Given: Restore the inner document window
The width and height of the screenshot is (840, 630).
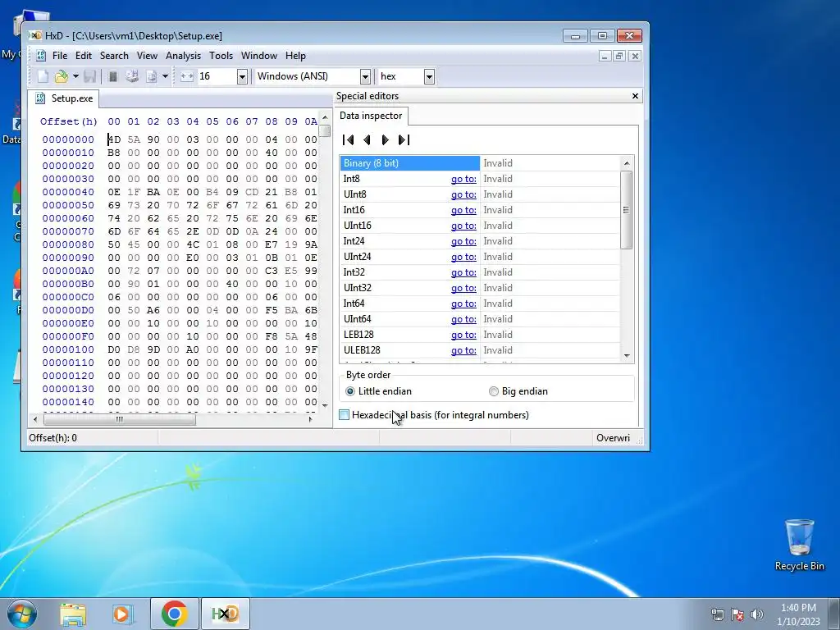Looking at the screenshot, I should coord(620,57).
